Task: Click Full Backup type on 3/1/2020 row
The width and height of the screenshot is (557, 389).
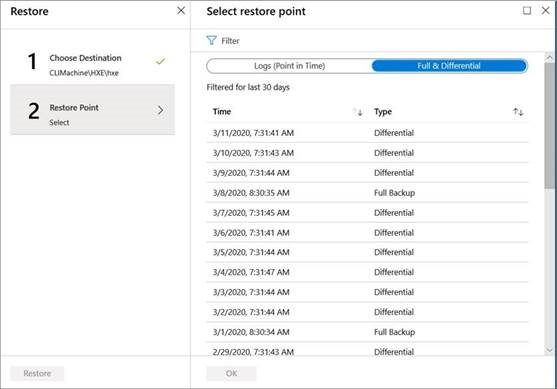Action: click(394, 332)
